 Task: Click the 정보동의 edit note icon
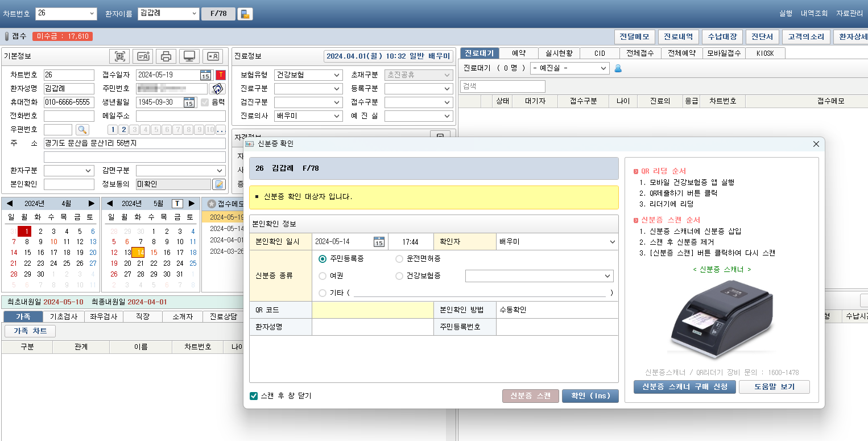(x=219, y=184)
